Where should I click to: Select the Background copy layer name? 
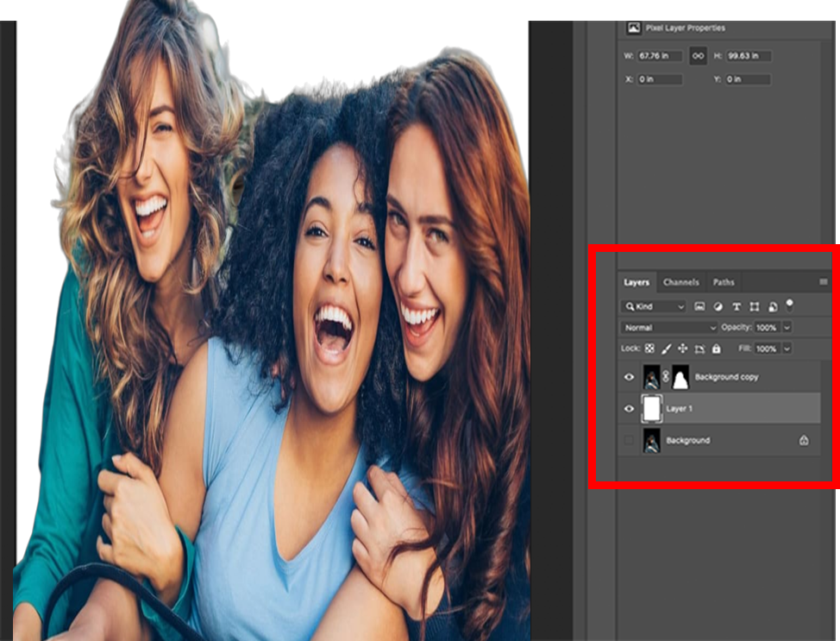[x=726, y=377]
